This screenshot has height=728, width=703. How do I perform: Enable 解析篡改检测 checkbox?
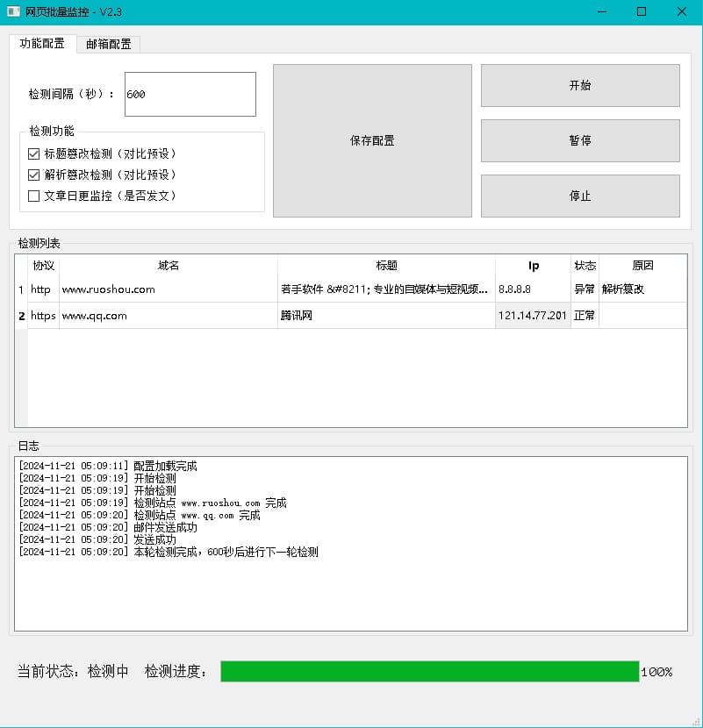click(x=33, y=174)
